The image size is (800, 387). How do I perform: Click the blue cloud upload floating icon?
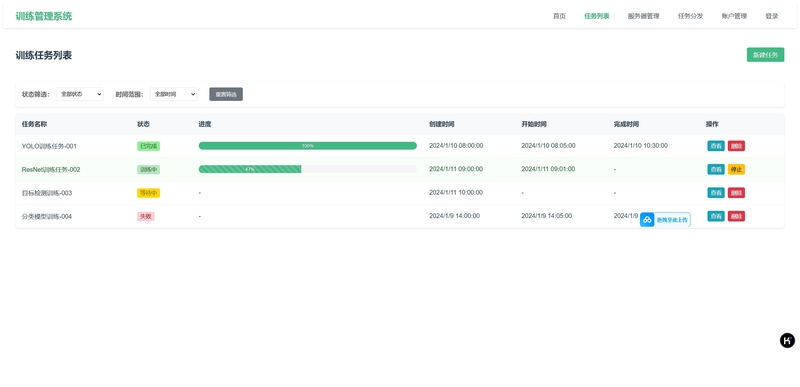(x=647, y=220)
